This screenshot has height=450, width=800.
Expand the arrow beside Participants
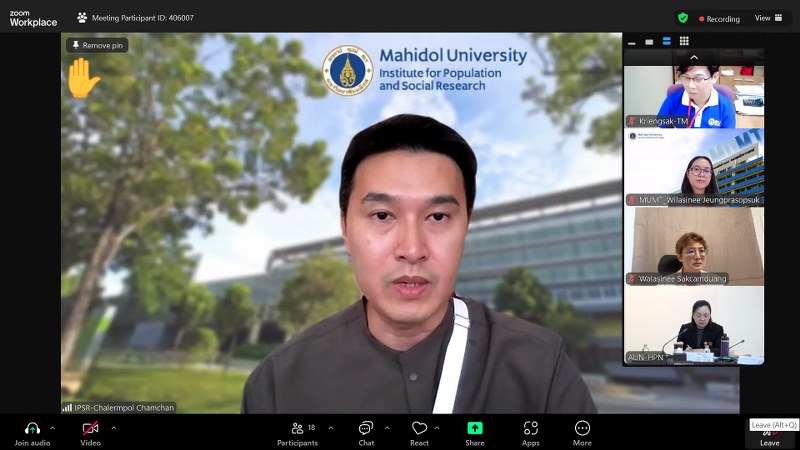[331, 428]
